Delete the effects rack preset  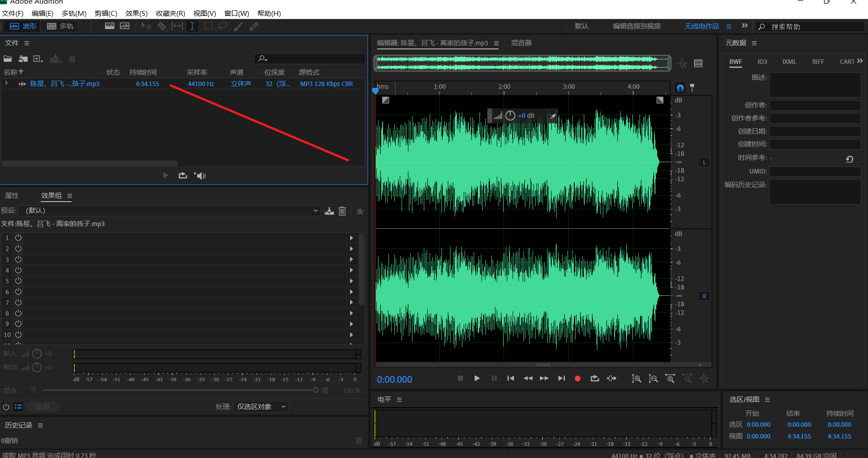click(x=342, y=211)
